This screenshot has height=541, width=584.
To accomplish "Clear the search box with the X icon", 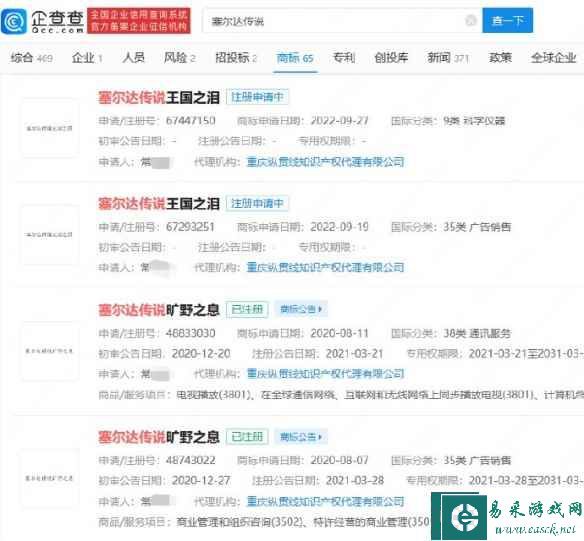I will point(471,21).
